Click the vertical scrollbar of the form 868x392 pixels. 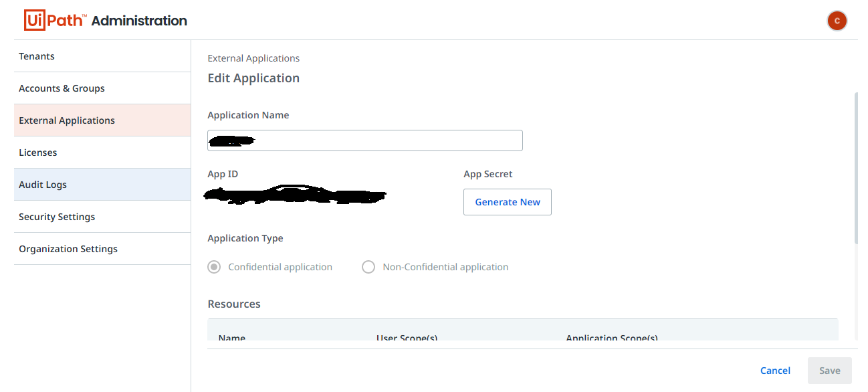[x=856, y=167]
